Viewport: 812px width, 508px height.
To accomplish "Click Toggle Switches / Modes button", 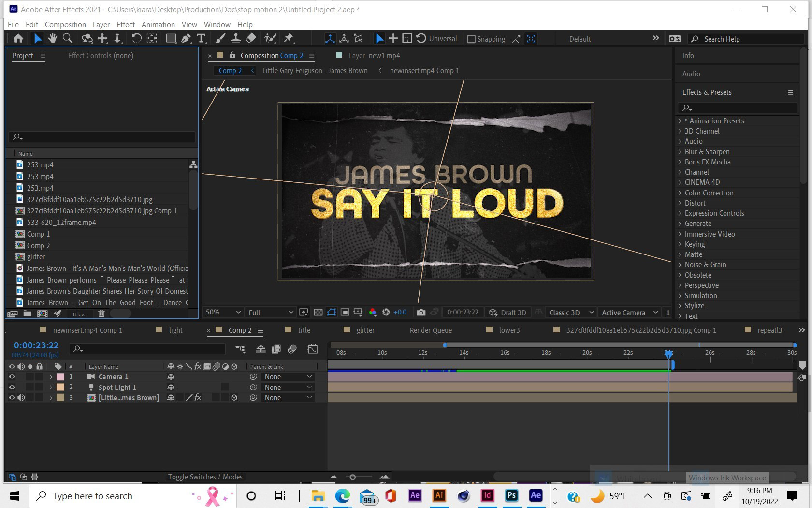I will pos(205,477).
